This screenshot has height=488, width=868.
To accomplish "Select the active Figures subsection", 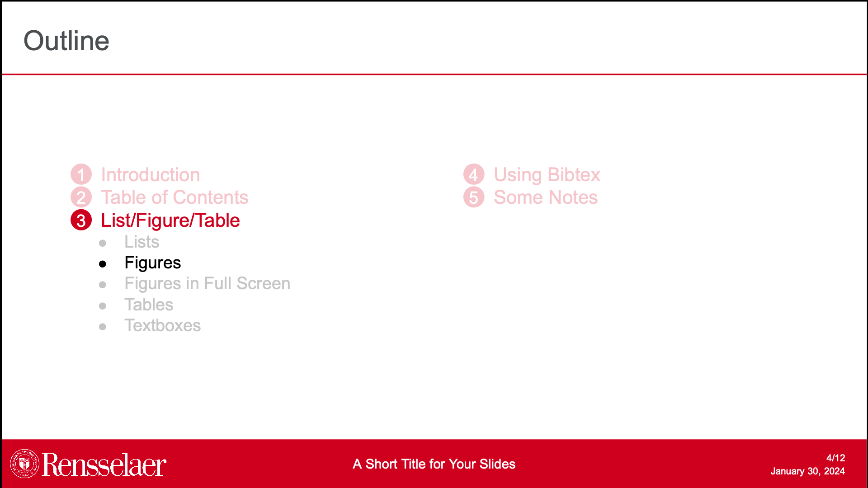I will click(x=152, y=263).
